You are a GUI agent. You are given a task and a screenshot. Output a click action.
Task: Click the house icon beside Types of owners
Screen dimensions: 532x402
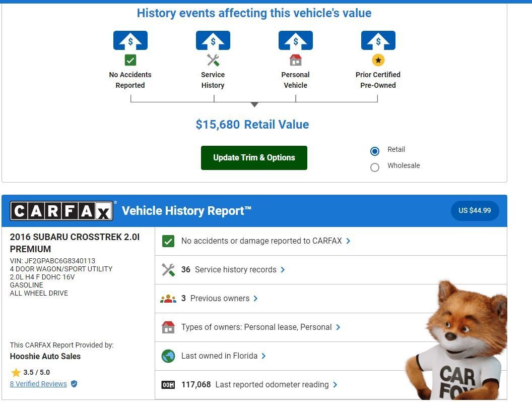(x=168, y=327)
